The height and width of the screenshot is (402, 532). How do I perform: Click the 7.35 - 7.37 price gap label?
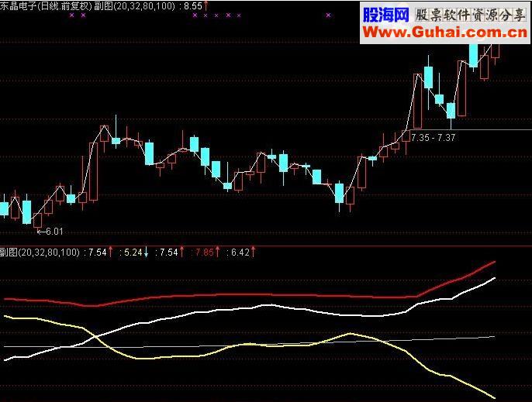tap(433, 138)
